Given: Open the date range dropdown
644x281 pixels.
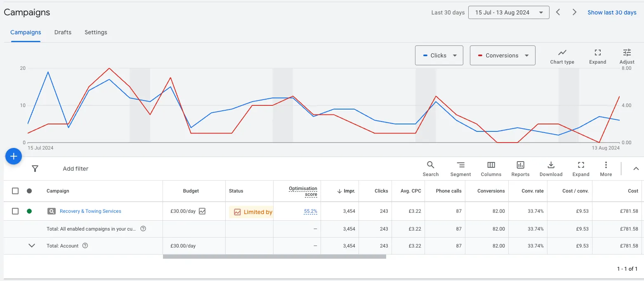Looking at the screenshot, I should [x=508, y=12].
